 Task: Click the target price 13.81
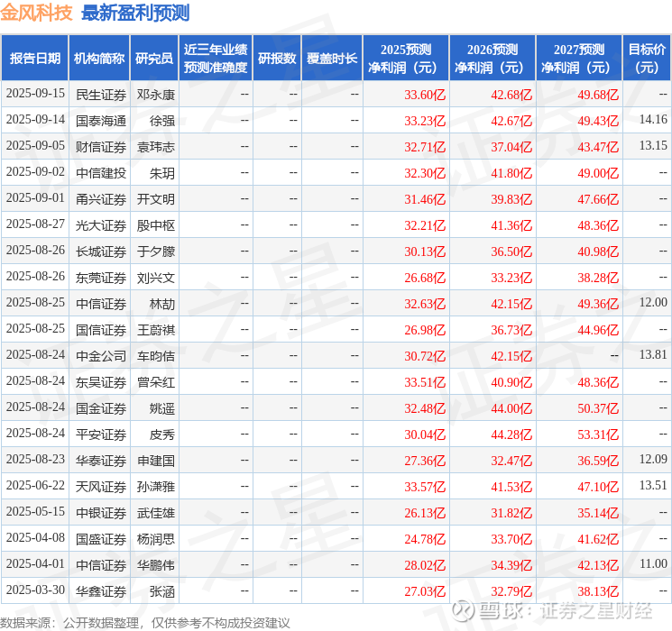[653, 354]
